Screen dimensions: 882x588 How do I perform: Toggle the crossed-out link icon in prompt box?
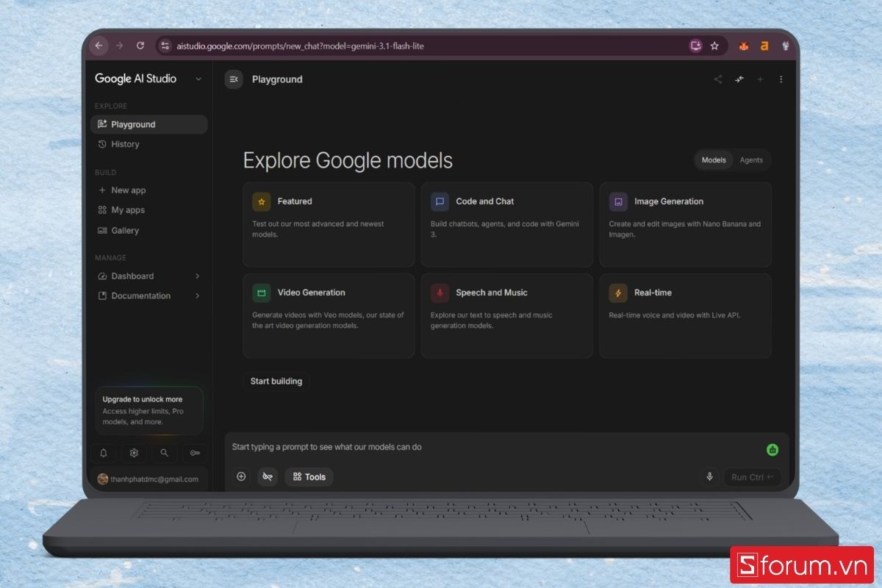tap(268, 477)
